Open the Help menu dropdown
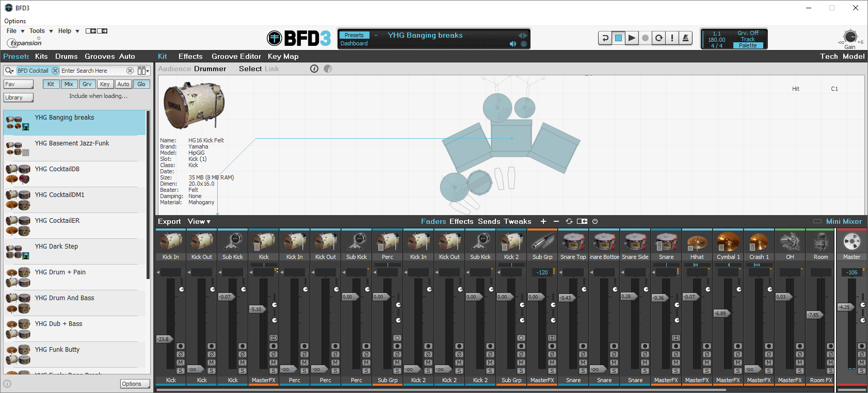This screenshot has width=868, height=393. click(69, 31)
